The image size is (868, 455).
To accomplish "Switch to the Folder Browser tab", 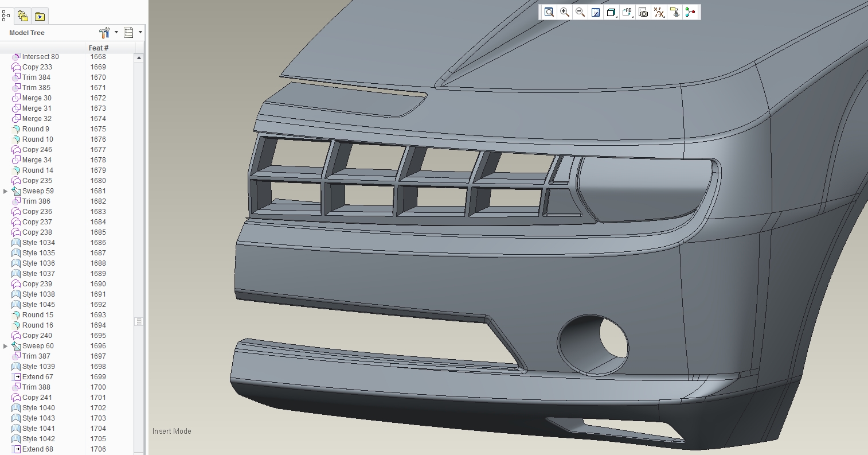I will coord(23,16).
